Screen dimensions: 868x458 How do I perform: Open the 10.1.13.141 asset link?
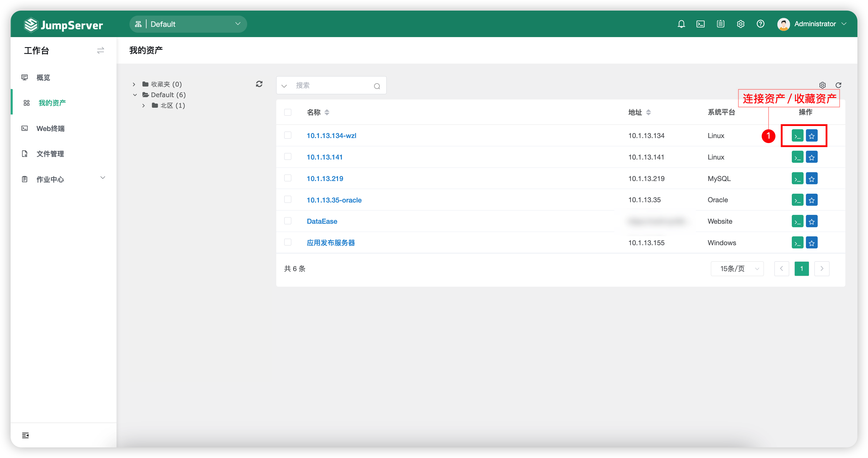click(325, 157)
